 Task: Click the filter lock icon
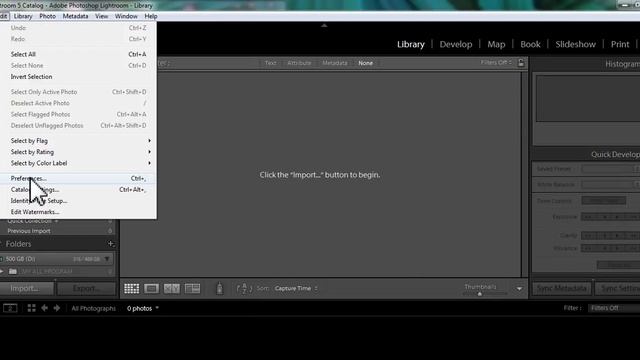point(521,63)
